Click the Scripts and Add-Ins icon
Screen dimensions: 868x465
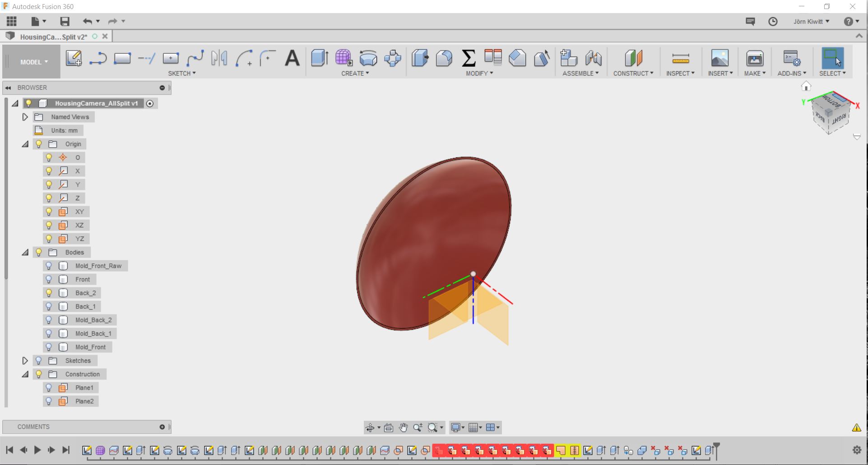[x=792, y=58]
